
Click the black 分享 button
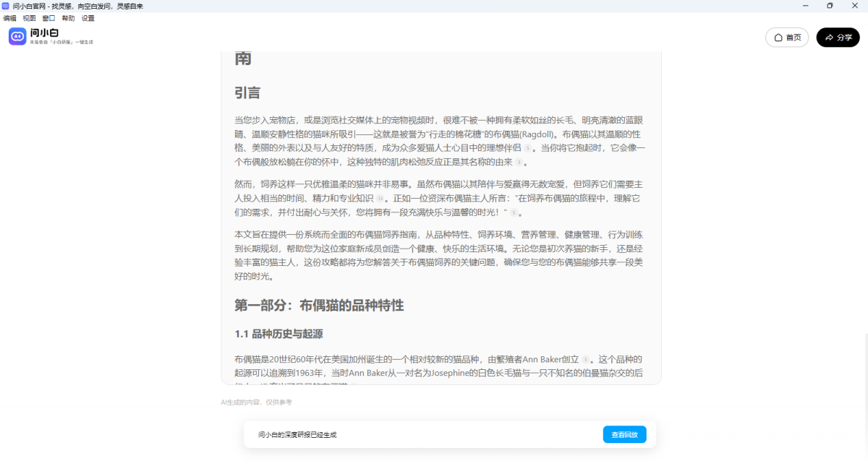pos(838,37)
